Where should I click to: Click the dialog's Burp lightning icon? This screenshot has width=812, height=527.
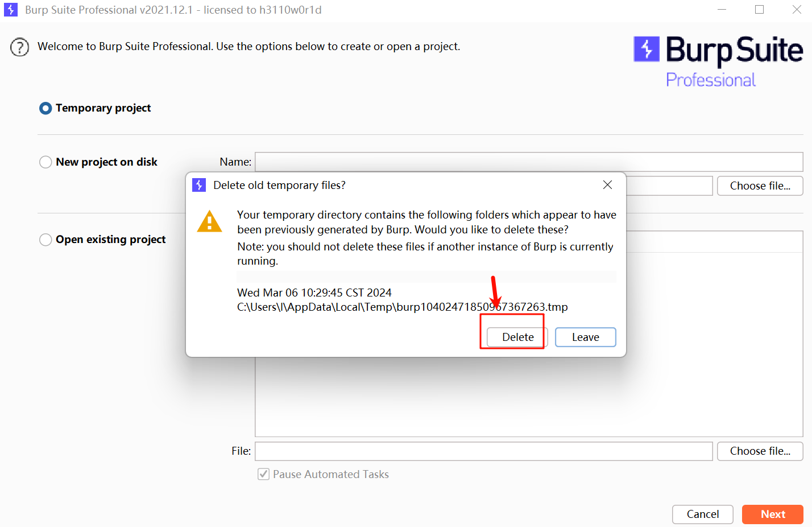[199, 185]
